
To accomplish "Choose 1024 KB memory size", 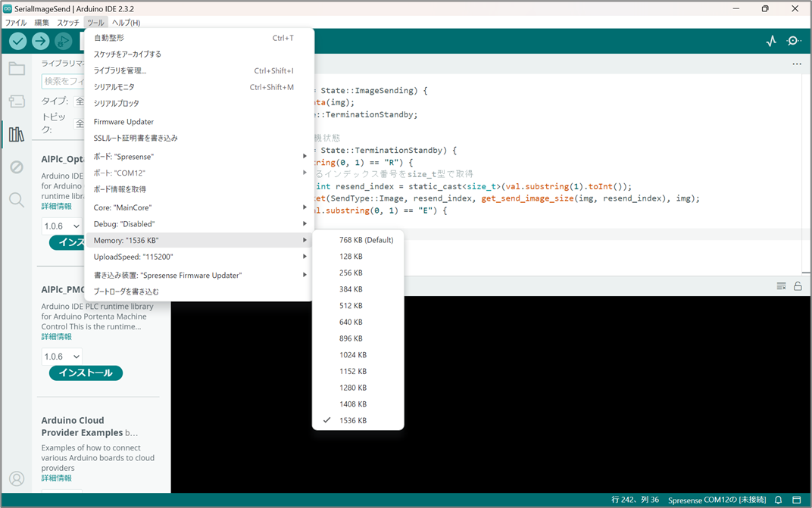I will (x=353, y=355).
